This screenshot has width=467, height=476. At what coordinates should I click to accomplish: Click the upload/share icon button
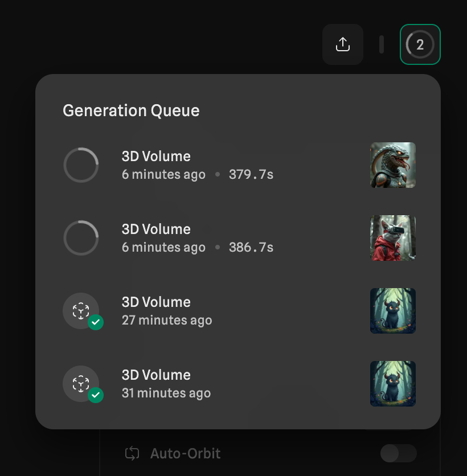tap(343, 44)
